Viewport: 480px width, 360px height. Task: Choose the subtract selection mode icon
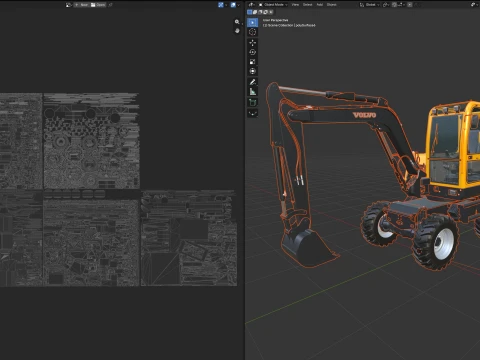pos(260,12)
